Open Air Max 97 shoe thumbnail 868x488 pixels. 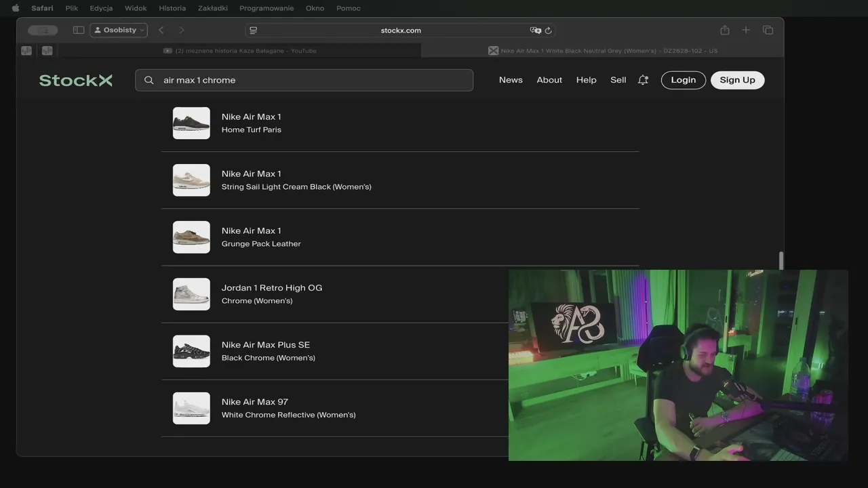191,408
